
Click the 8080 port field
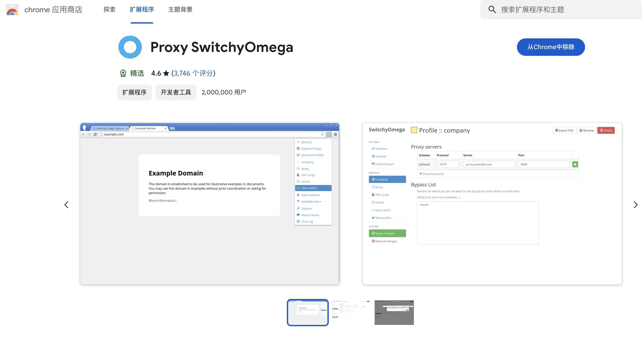[x=544, y=164]
